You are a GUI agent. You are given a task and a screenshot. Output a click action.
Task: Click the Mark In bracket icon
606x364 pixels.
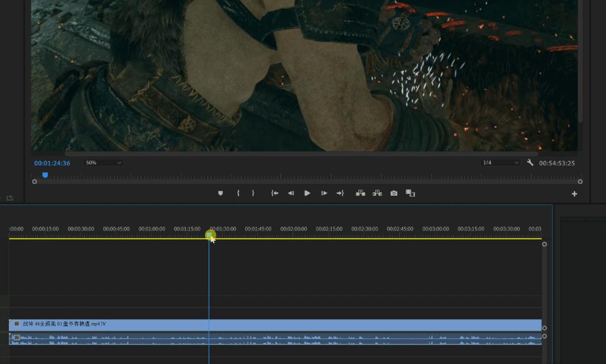tap(238, 193)
